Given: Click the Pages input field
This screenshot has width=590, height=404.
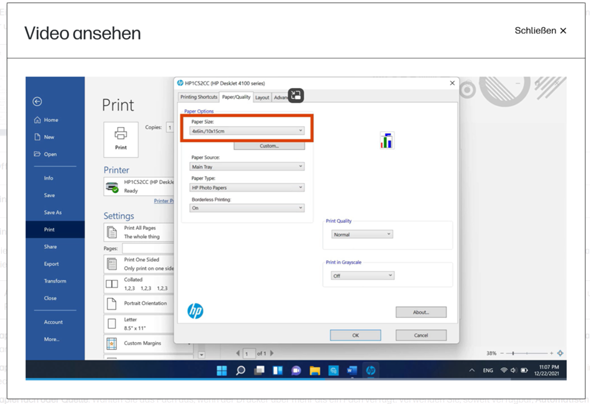Looking at the screenshot, I should pyautogui.click(x=148, y=249).
